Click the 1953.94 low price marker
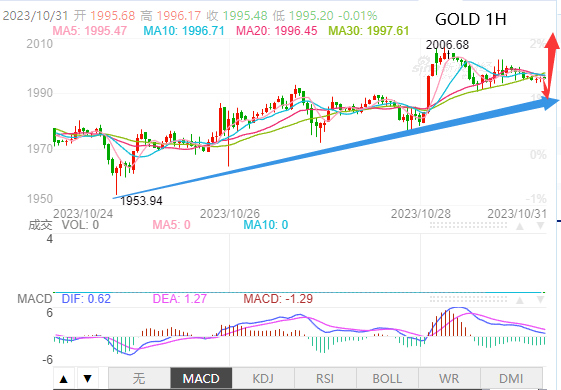Screen dimensions: 561x390 [141, 201]
